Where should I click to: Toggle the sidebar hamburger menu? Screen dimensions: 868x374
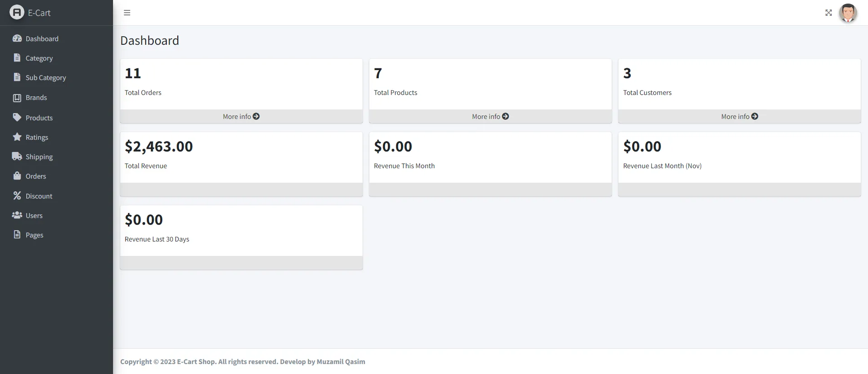(x=127, y=13)
